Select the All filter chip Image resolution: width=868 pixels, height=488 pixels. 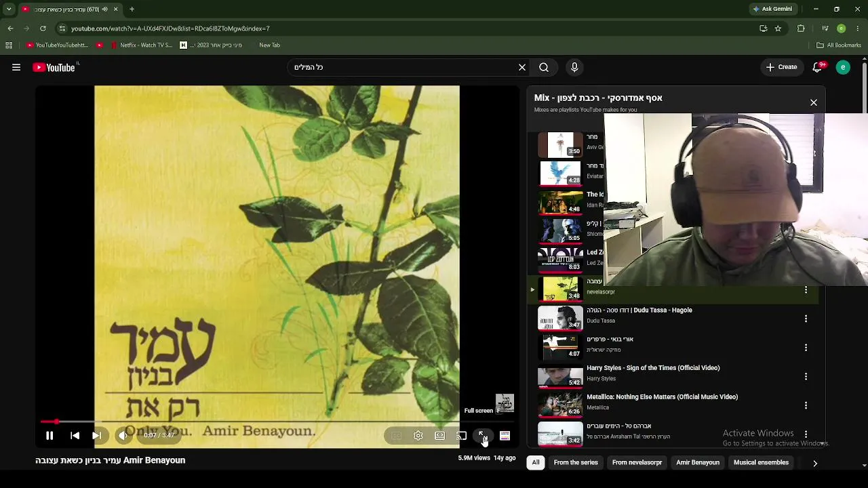(536, 462)
